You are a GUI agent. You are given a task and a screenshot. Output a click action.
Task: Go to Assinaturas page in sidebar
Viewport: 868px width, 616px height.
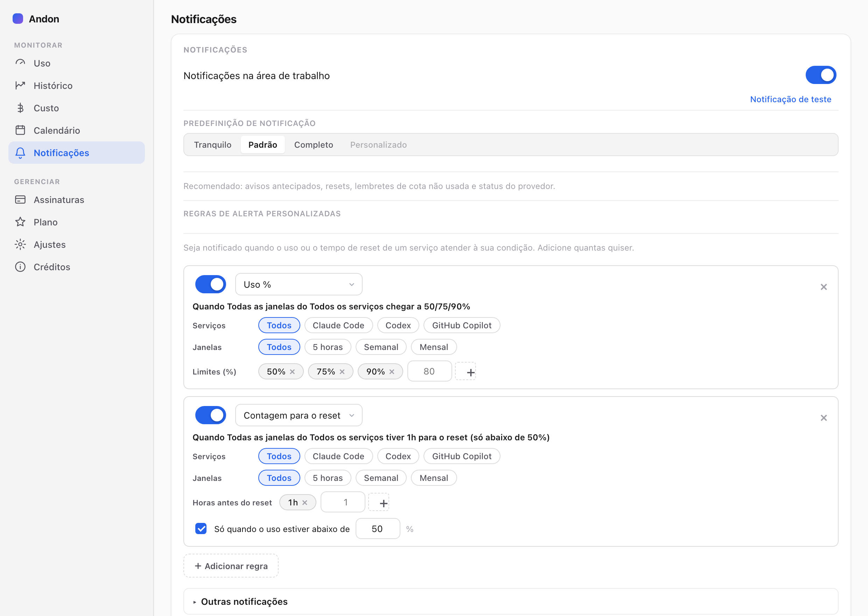[77, 199]
